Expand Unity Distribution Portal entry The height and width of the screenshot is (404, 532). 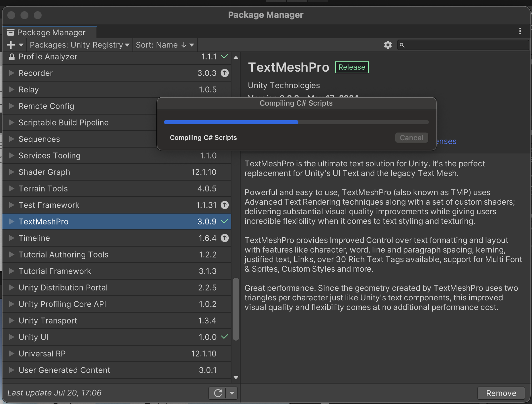(12, 287)
